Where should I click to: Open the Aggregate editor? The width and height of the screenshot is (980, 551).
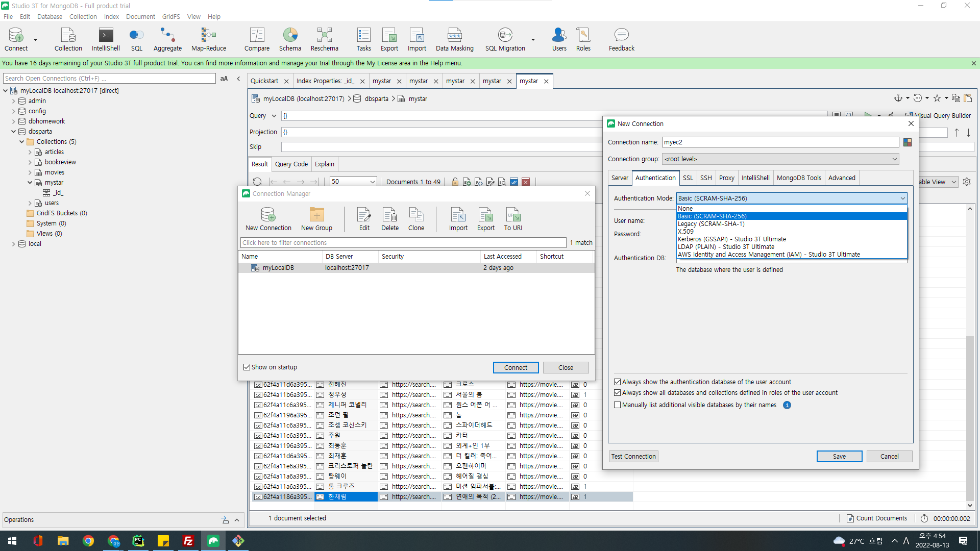167,39
